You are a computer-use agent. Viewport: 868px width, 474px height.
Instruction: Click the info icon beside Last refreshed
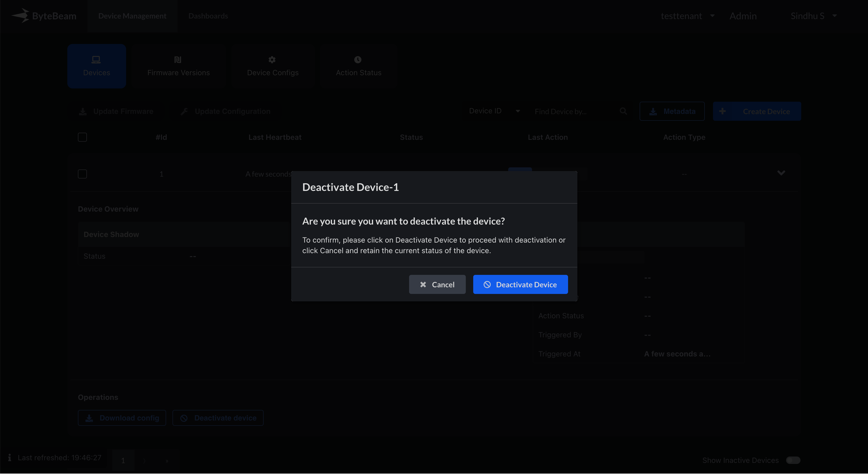(10, 458)
